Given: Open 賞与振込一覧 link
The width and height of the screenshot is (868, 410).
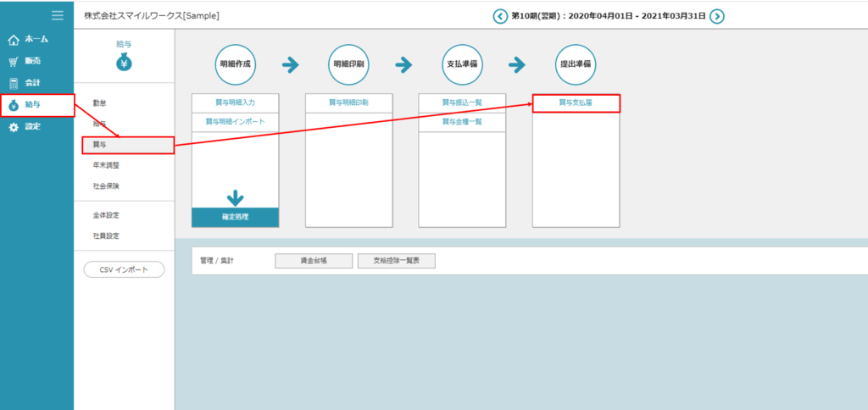Looking at the screenshot, I should [462, 102].
